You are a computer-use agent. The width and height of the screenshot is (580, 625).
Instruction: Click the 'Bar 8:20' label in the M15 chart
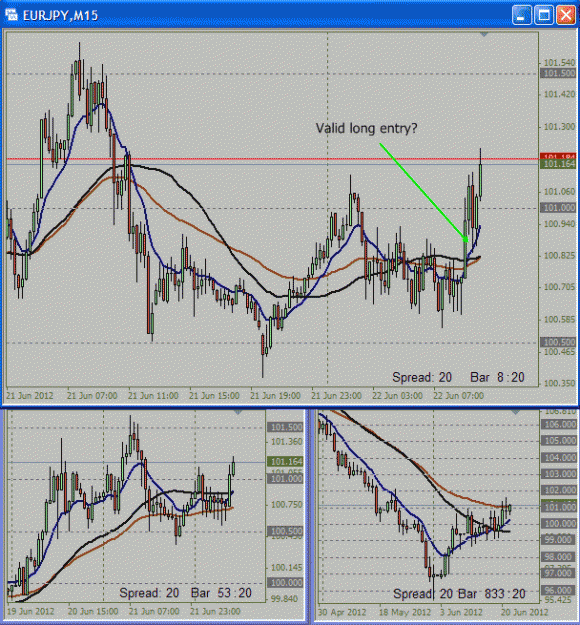pos(497,377)
